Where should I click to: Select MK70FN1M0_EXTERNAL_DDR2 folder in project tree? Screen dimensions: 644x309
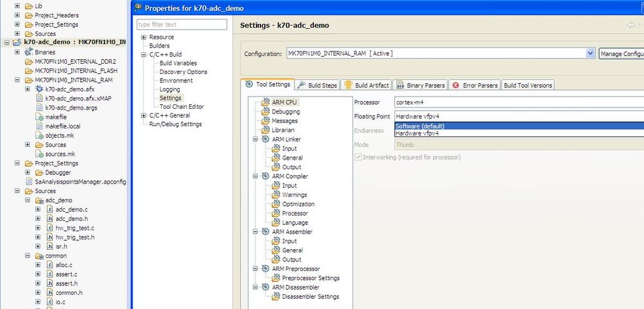coord(75,62)
